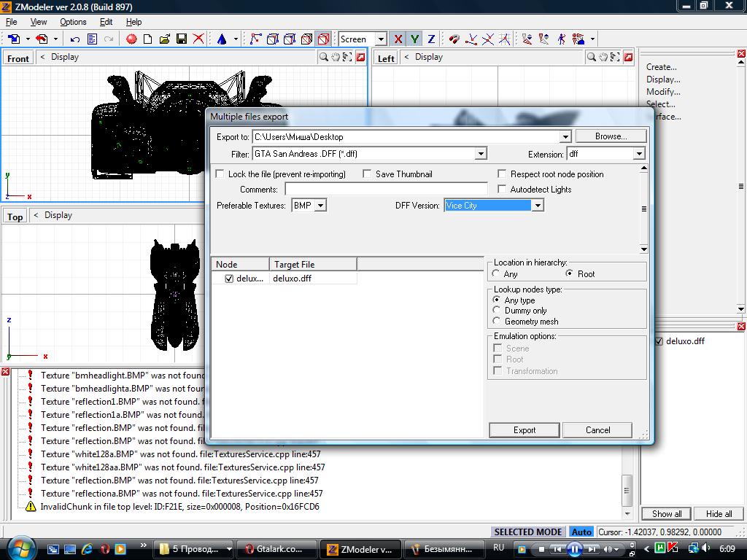
Task: Open the DFF Version dropdown
Action: tap(537, 206)
